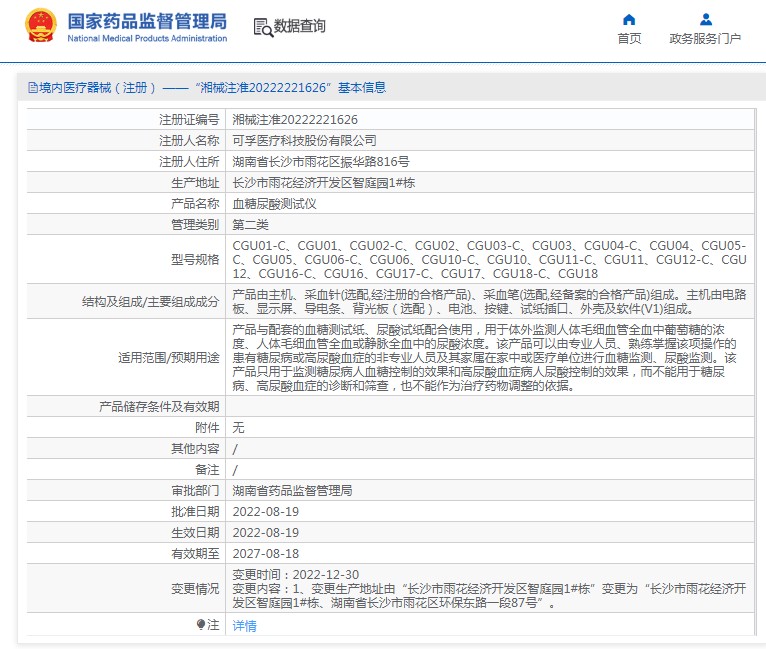Click the 政务服务门户 user icon
The width and height of the screenshot is (766, 649).
[705, 20]
